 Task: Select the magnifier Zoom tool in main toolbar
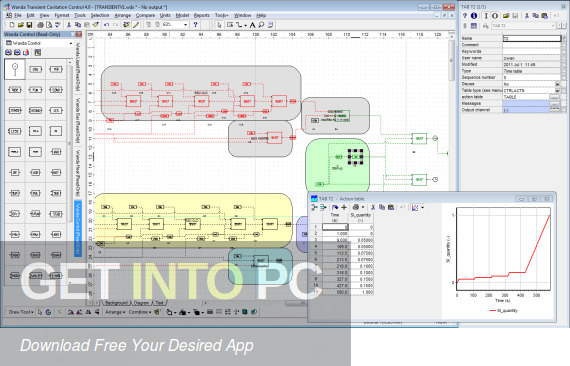pyautogui.click(x=261, y=25)
